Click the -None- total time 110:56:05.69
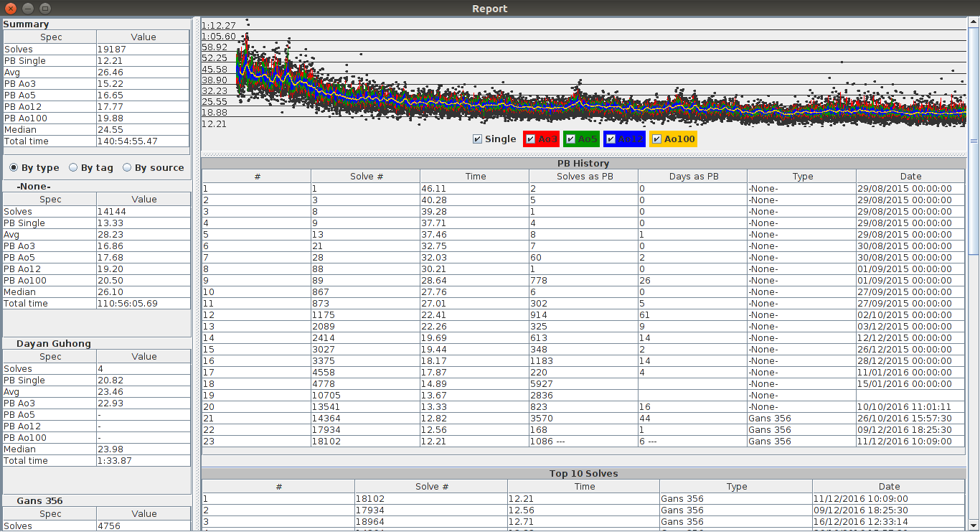The height and width of the screenshot is (532, 980). point(143,304)
